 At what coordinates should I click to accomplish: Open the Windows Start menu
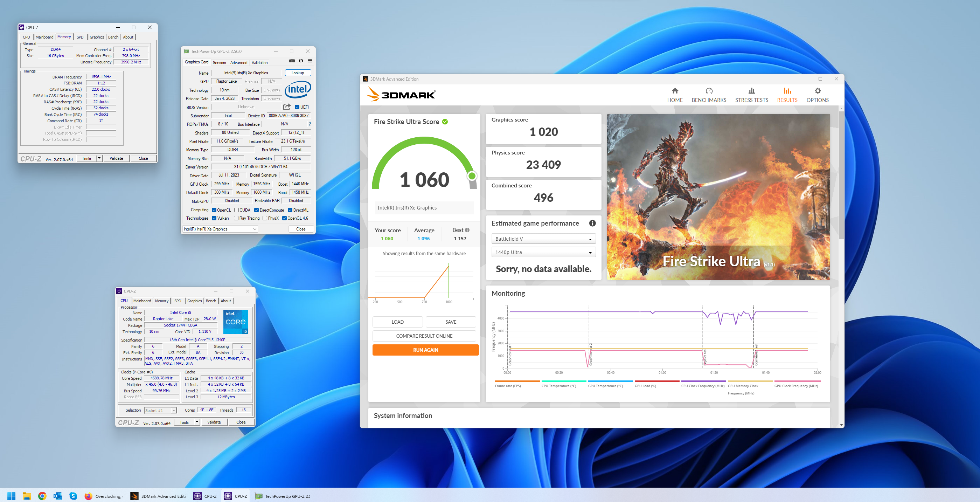coord(12,496)
